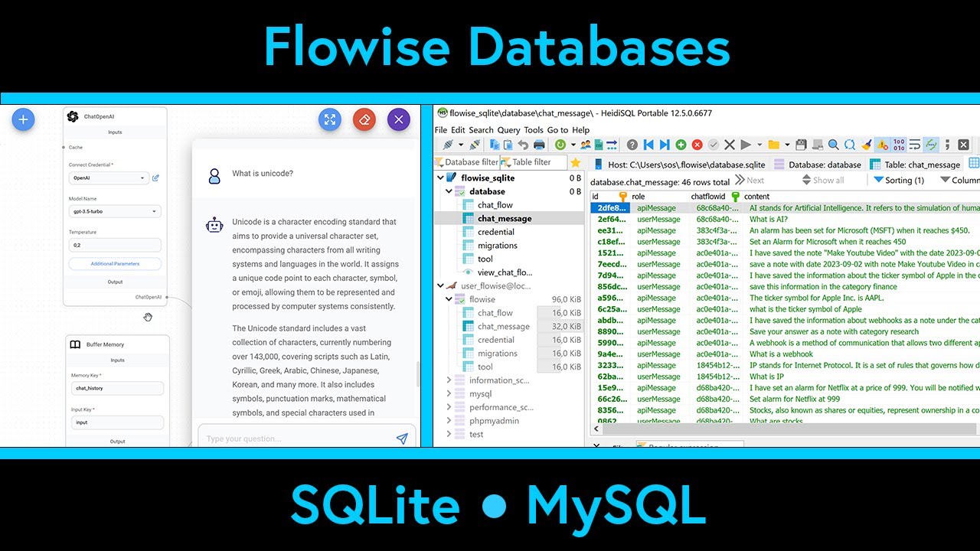The height and width of the screenshot is (551, 980).
Task: Expand the test database node
Action: point(449,435)
